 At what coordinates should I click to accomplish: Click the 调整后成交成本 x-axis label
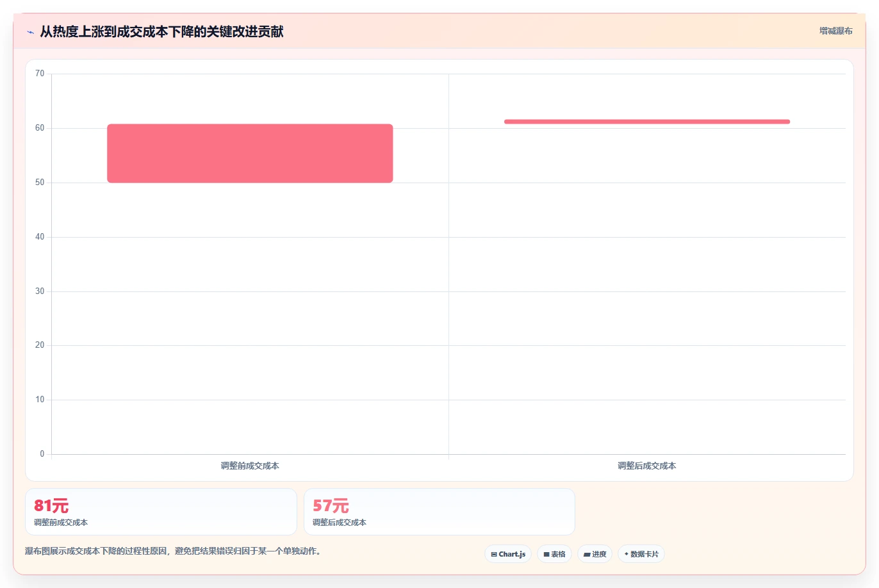[x=647, y=466]
